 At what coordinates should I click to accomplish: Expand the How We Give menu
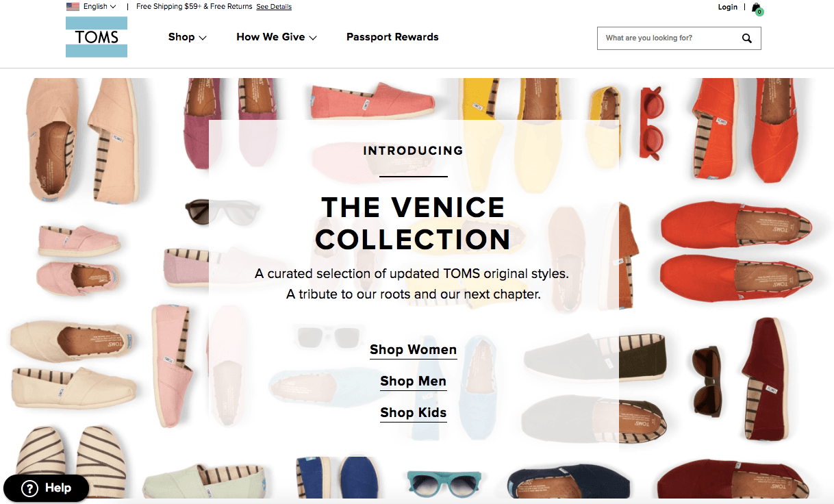(276, 37)
